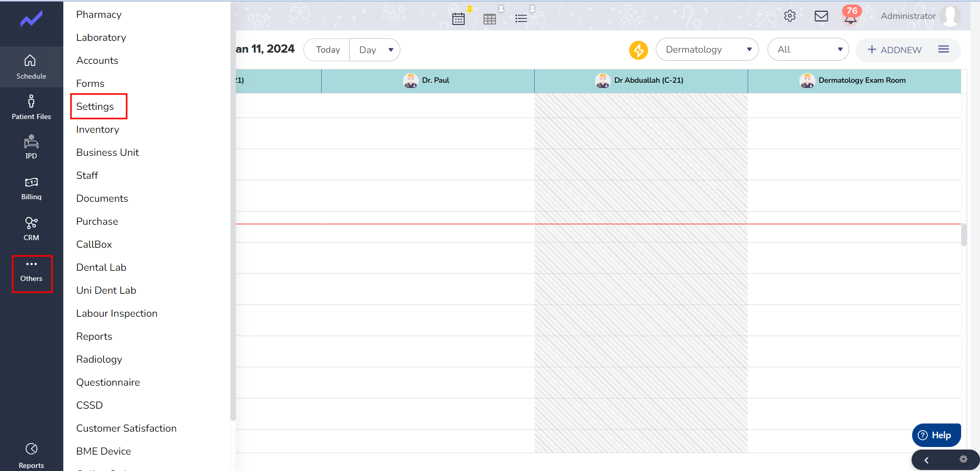Click the Administrator profile avatar
The height and width of the screenshot is (471, 980).
pos(950,16)
